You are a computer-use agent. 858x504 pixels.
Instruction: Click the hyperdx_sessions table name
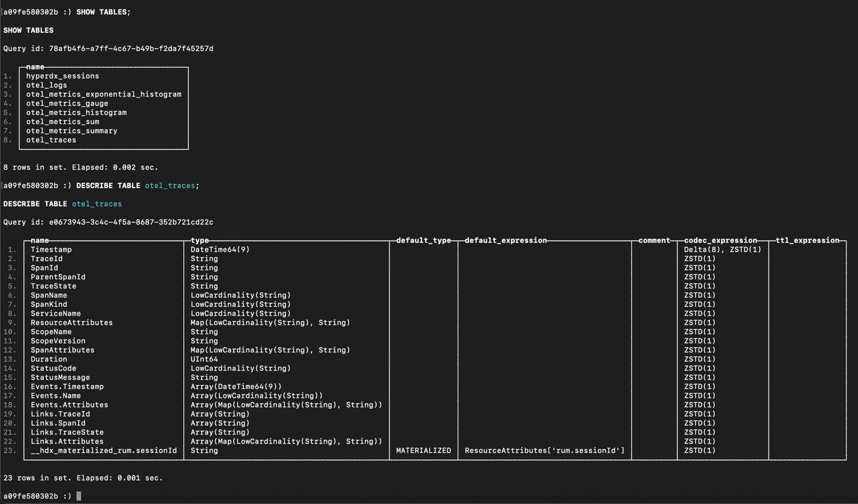[x=62, y=76]
